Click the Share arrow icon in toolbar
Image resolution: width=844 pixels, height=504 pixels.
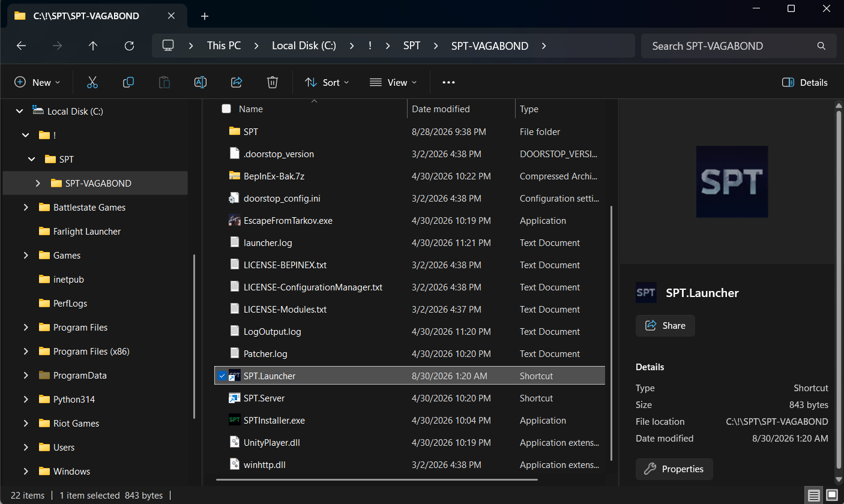click(x=237, y=82)
